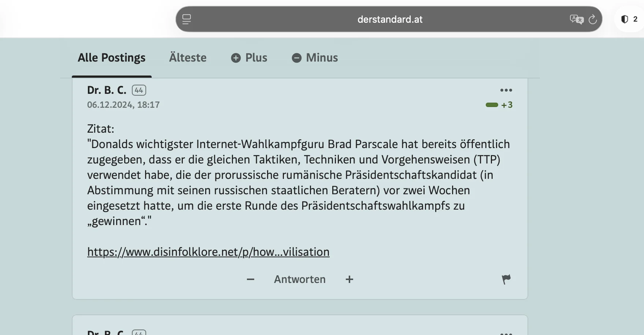Downvote the posting with the minus button

[x=251, y=279]
